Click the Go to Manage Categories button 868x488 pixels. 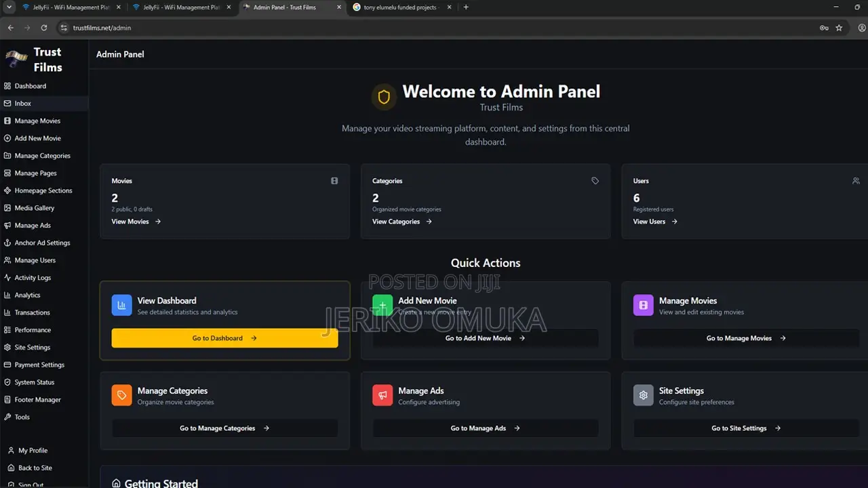(225, 428)
